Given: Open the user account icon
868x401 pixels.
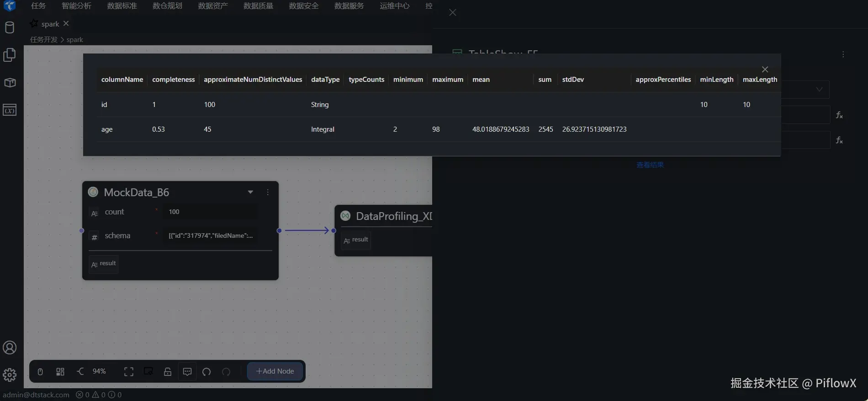Looking at the screenshot, I should (x=10, y=348).
